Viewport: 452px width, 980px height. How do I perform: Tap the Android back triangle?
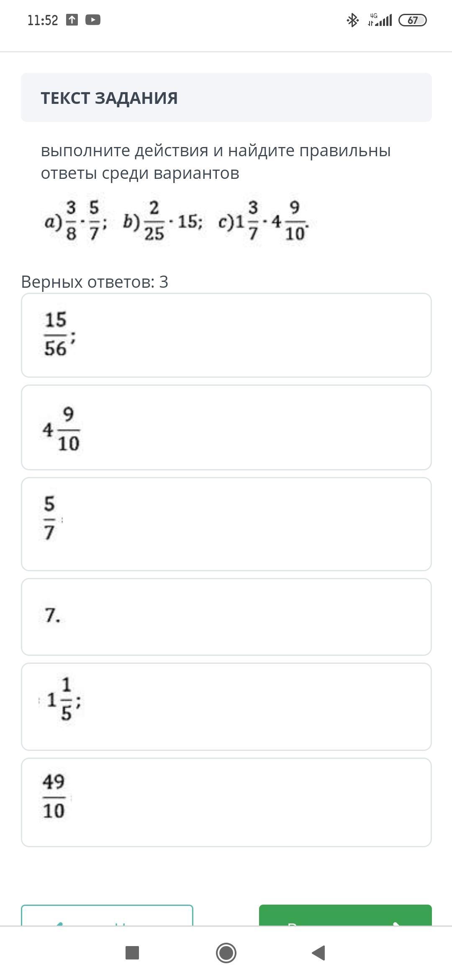coord(318,953)
